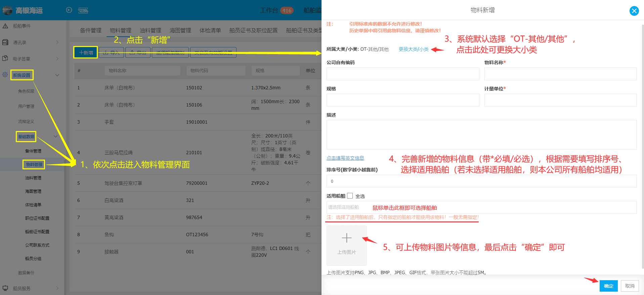Open the 工作台 tab in the header
644x295 pixels.
tap(269, 10)
